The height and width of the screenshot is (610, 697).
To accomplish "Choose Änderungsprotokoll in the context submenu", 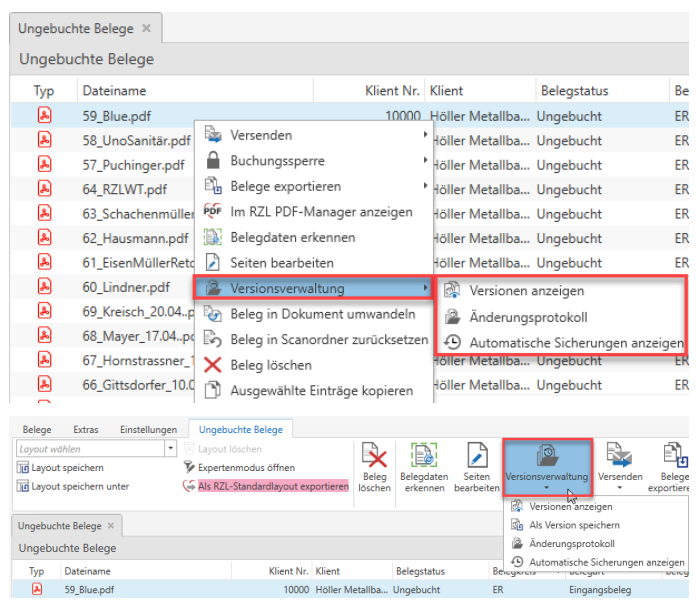I will (x=527, y=316).
